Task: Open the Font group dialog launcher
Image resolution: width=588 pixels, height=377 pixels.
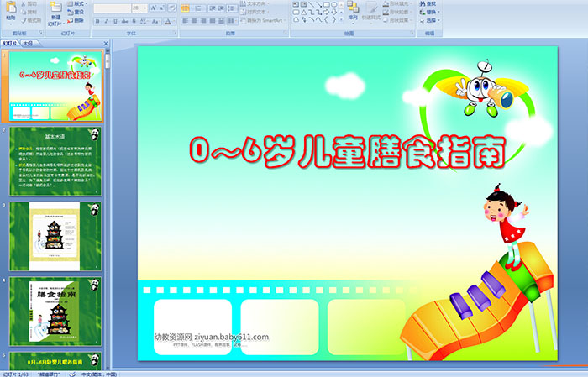Action: pos(175,34)
